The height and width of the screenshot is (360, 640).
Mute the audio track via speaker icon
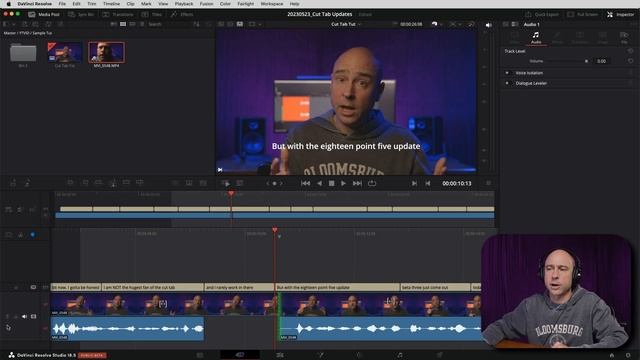[x=24, y=316]
